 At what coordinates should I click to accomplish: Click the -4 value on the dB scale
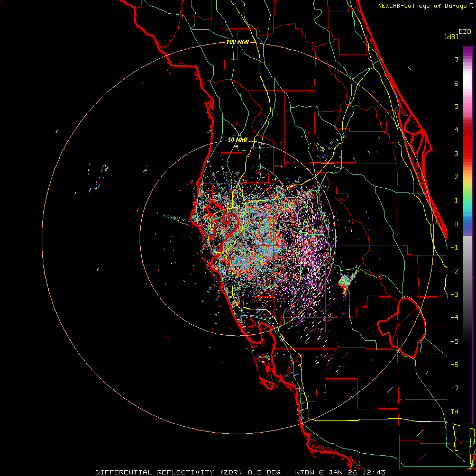[454, 318]
